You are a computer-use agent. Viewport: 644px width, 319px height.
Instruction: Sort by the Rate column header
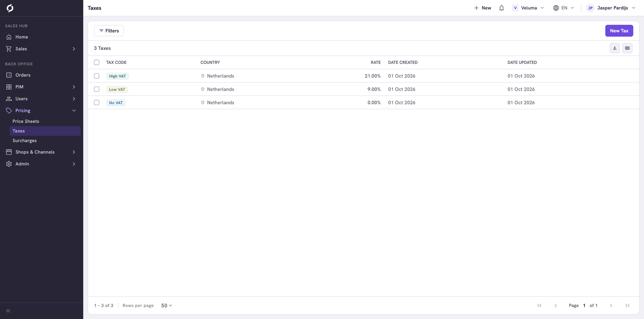[x=376, y=63]
